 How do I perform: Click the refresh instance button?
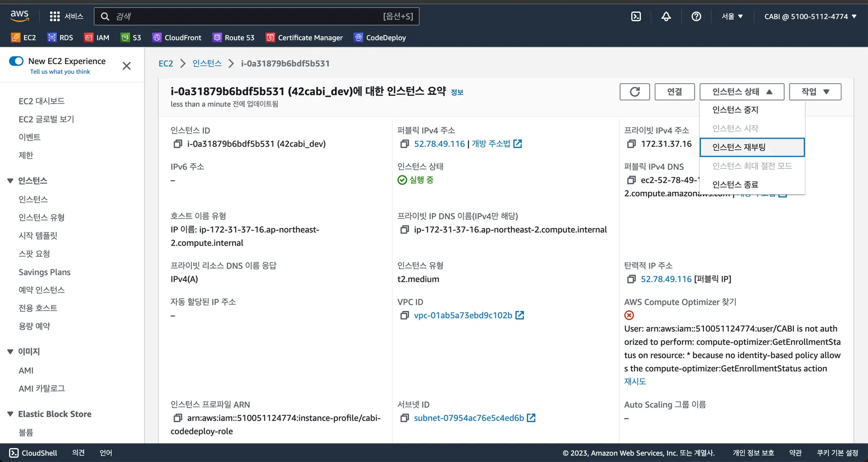tap(634, 92)
